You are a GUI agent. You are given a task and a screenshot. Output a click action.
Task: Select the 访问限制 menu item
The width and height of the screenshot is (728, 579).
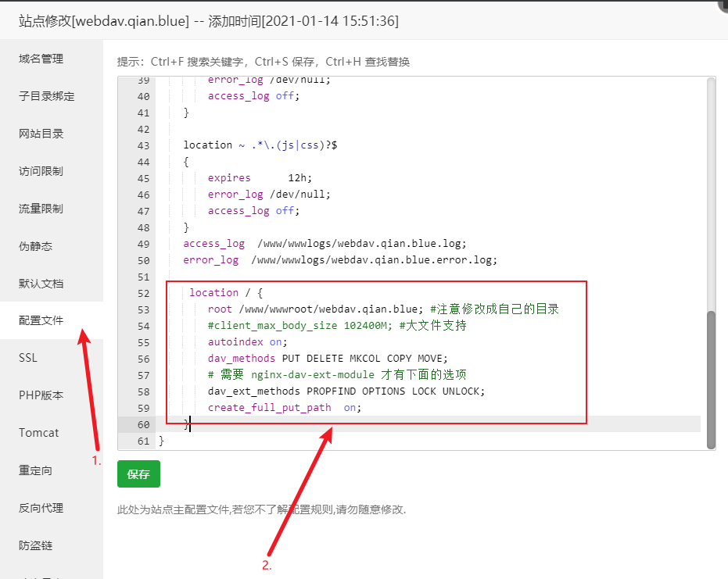click(41, 171)
